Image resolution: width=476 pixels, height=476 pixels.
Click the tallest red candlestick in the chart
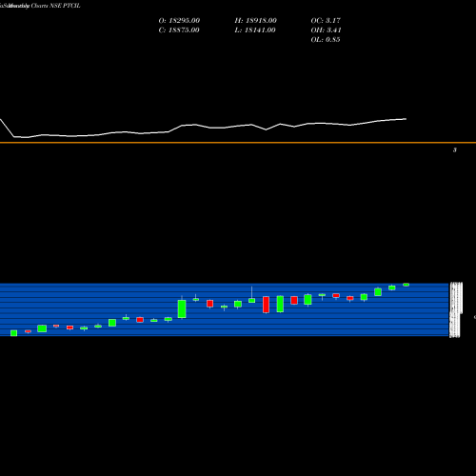[266, 305]
